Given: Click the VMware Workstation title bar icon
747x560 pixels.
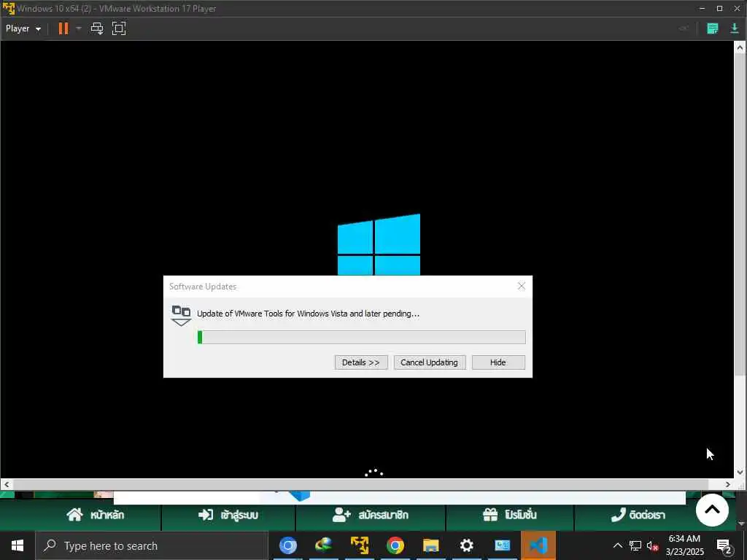Looking at the screenshot, I should coord(9,9).
